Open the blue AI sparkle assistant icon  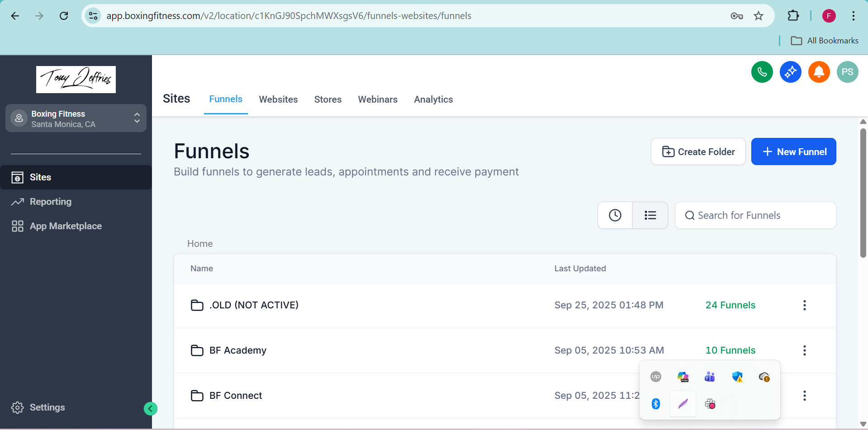tap(790, 72)
